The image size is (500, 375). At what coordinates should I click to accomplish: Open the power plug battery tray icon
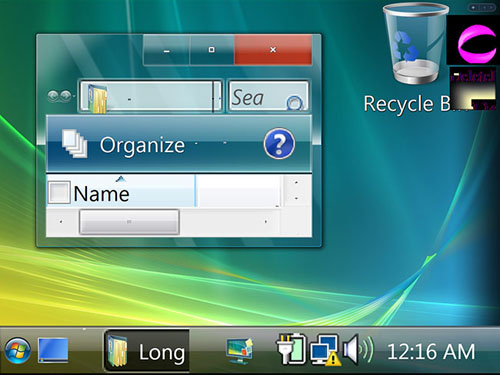(291, 349)
